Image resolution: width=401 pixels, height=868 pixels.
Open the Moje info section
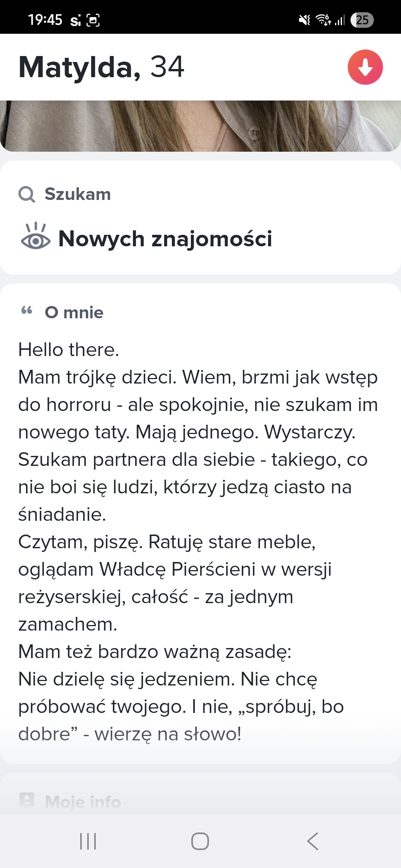[83, 802]
